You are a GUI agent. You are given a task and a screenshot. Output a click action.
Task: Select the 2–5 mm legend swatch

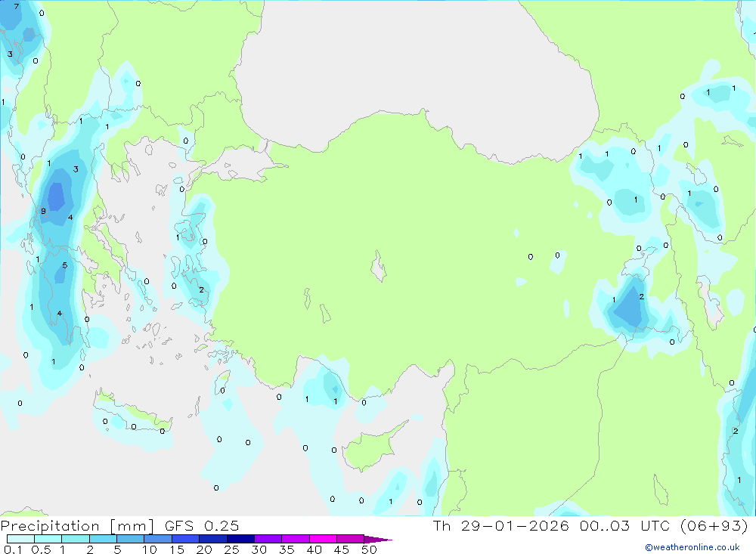point(103,539)
